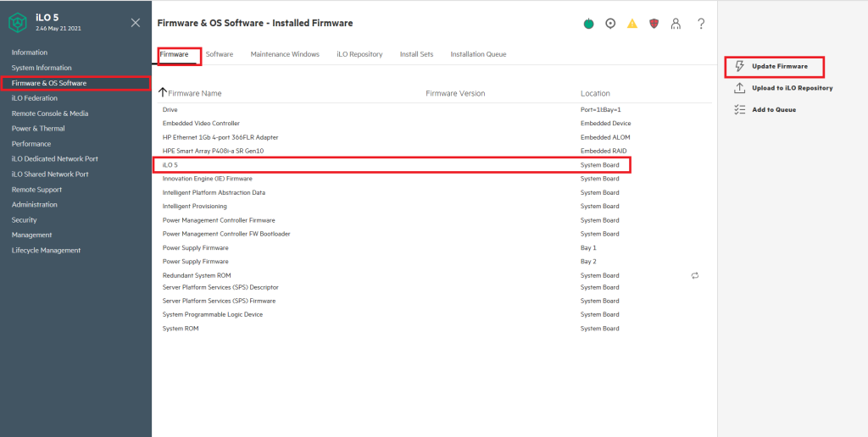Screen dimensions: 868x437
Task: Open the user account icon
Action: click(x=676, y=23)
